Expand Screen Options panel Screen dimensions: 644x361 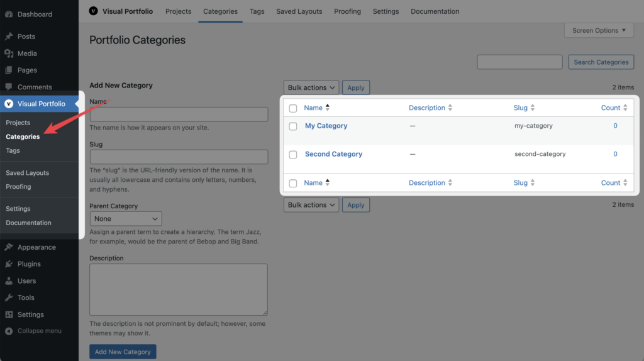(x=599, y=30)
